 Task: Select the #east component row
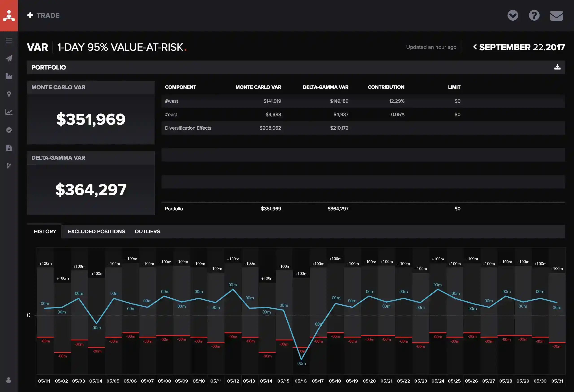pyautogui.click(x=363, y=114)
